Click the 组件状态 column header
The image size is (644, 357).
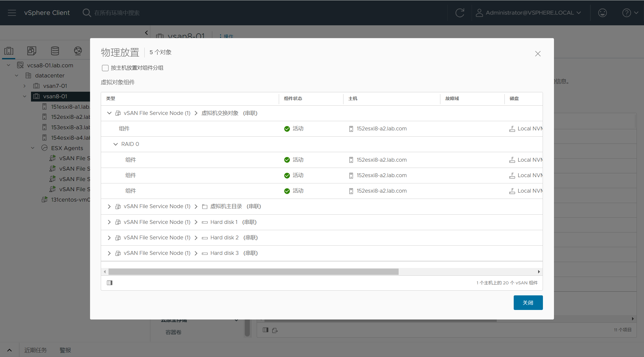pyautogui.click(x=293, y=99)
